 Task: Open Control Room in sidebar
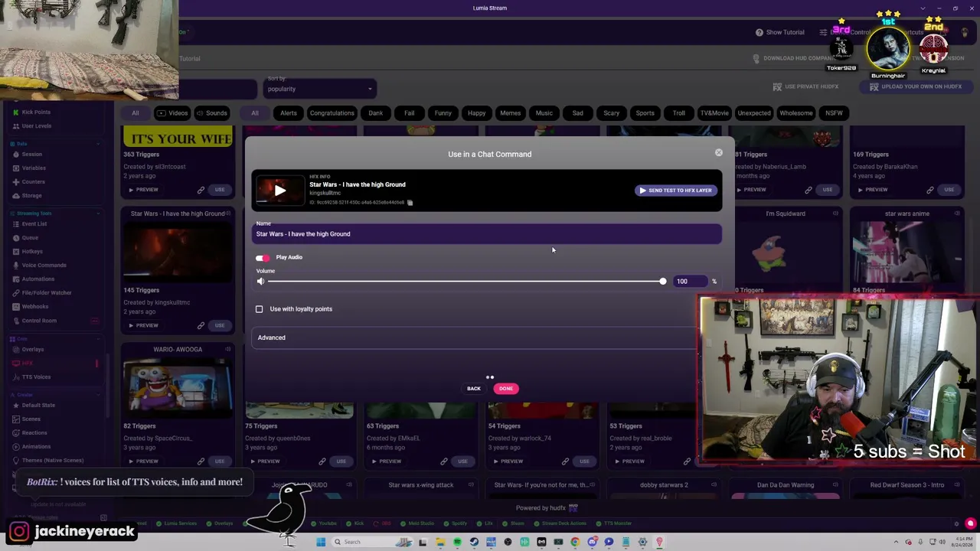click(39, 321)
